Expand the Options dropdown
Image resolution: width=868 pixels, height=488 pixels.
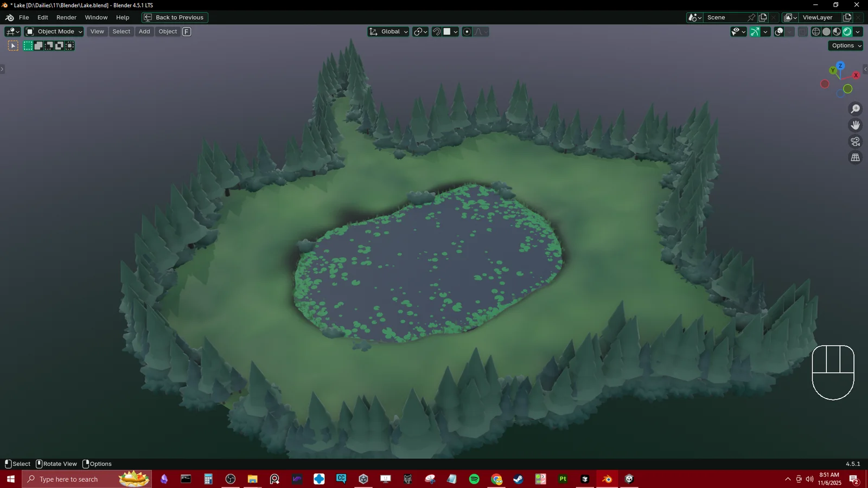click(x=845, y=46)
